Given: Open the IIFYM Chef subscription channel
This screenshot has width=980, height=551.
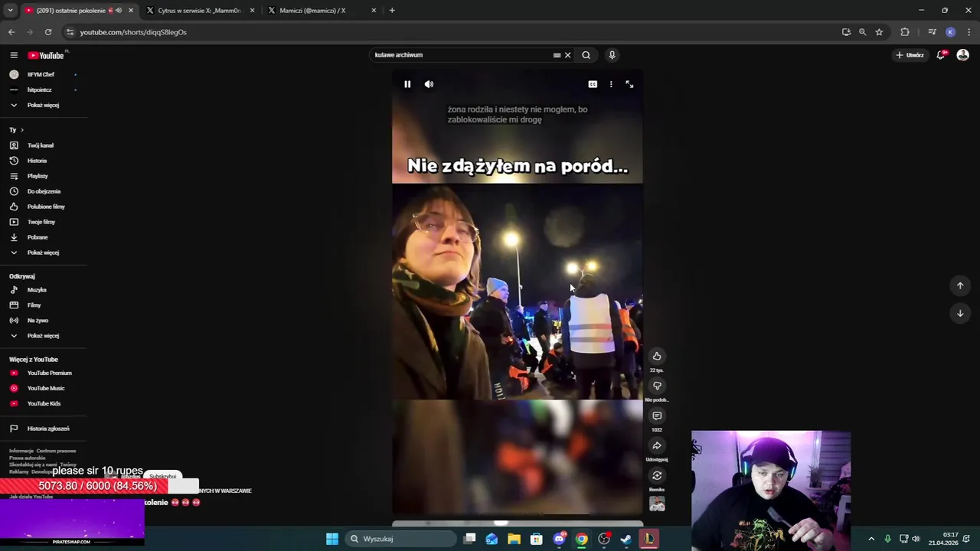Looking at the screenshot, I should point(42,74).
